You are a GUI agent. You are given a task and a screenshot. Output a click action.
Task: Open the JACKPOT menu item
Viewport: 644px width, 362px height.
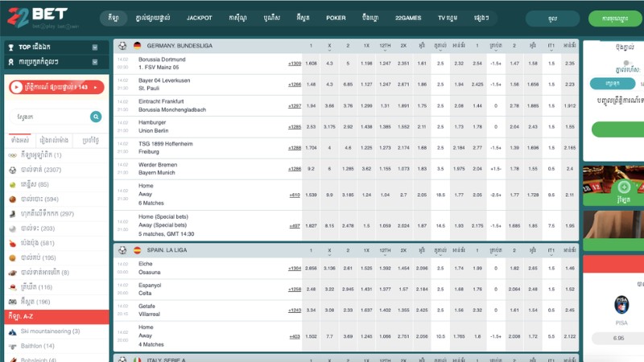tap(199, 17)
